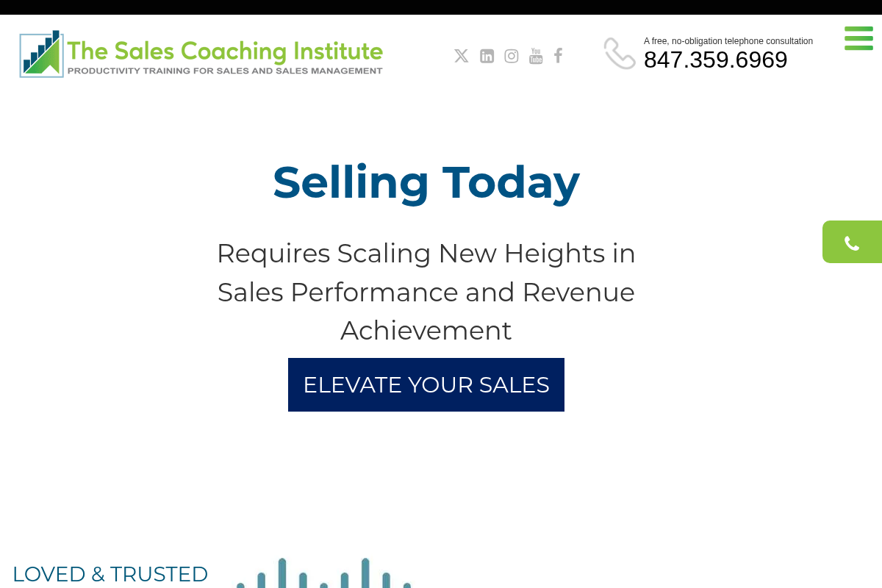The image size is (882, 588).
Task: Tap the green floating call button
Action: tap(852, 243)
